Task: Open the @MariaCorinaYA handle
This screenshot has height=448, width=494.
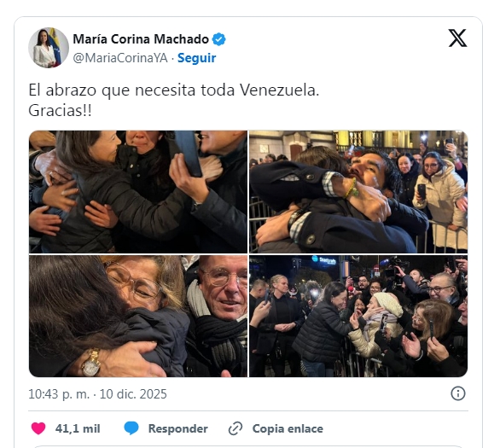Action: pyautogui.click(x=120, y=58)
